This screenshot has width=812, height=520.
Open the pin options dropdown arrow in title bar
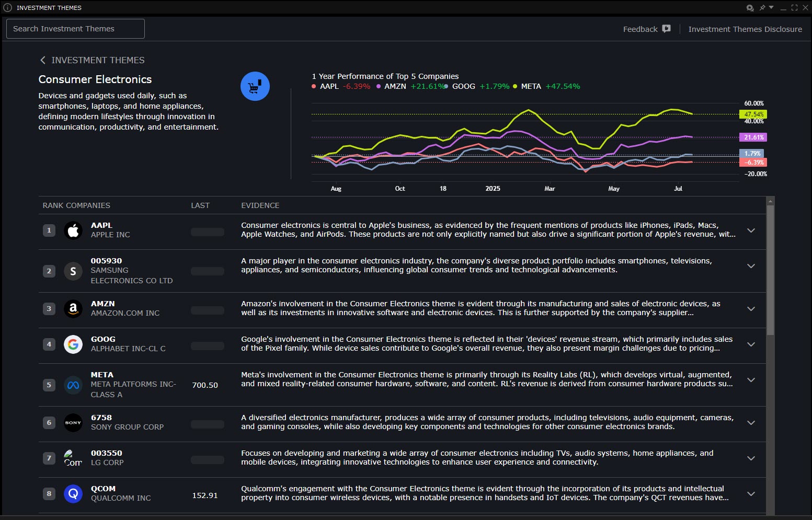point(771,7)
